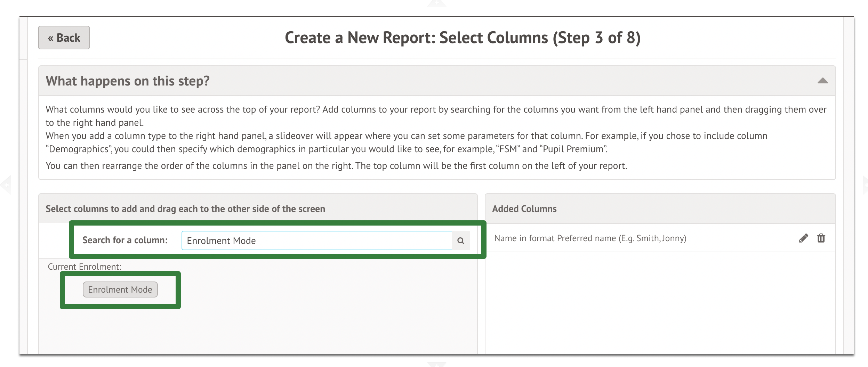Click the "Select columns to add and drag" heading
This screenshot has height=367, width=868.
tap(185, 209)
